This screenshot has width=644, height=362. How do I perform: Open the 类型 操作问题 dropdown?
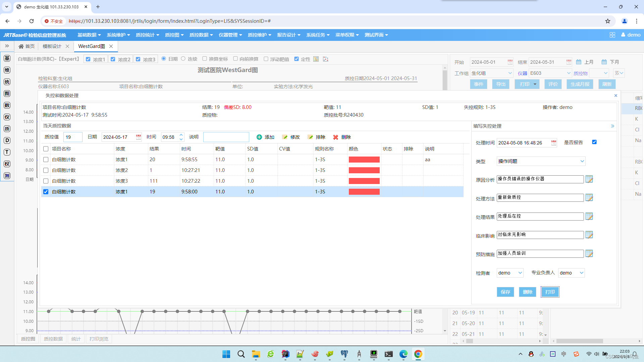pyautogui.click(x=541, y=161)
